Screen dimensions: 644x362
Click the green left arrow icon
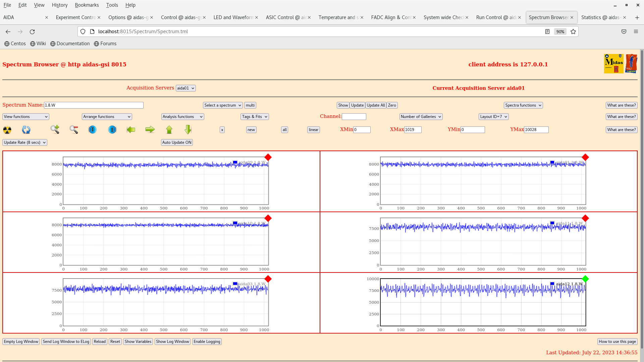pyautogui.click(x=131, y=130)
